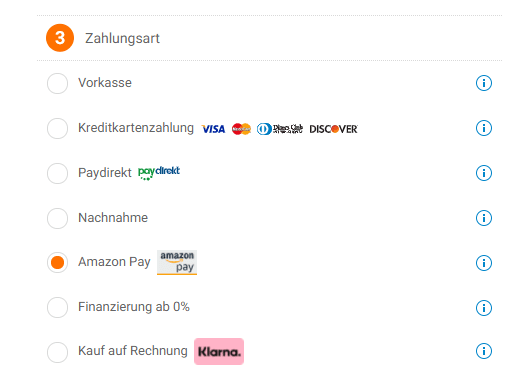
Task: Show info for Kreditkartenzahlung
Action: click(483, 128)
